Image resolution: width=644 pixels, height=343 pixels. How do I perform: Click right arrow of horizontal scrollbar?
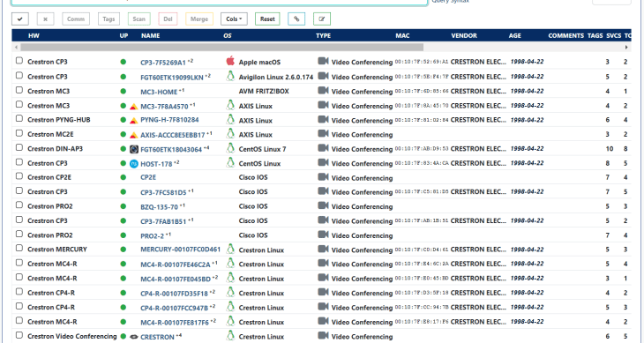pos(626,48)
